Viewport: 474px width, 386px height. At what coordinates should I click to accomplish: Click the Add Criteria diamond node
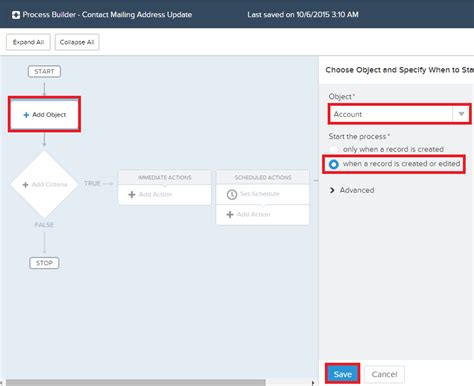[x=44, y=184]
